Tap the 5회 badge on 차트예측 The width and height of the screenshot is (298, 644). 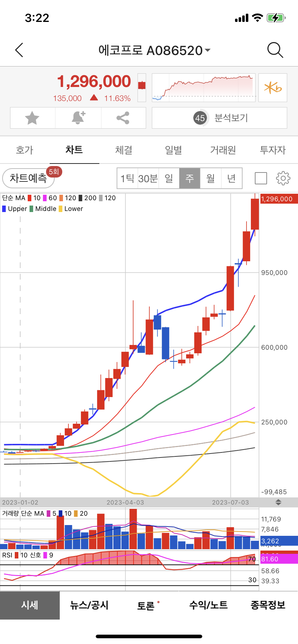[54, 172]
